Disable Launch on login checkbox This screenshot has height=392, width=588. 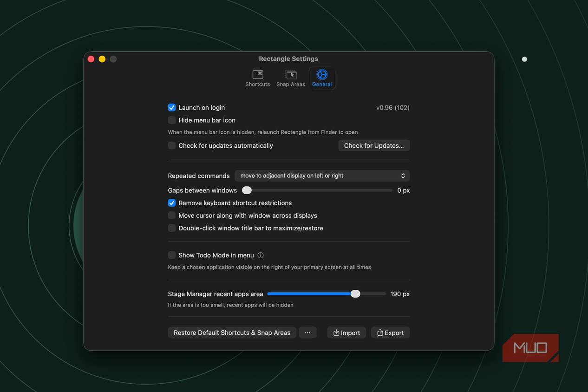click(x=172, y=108)
